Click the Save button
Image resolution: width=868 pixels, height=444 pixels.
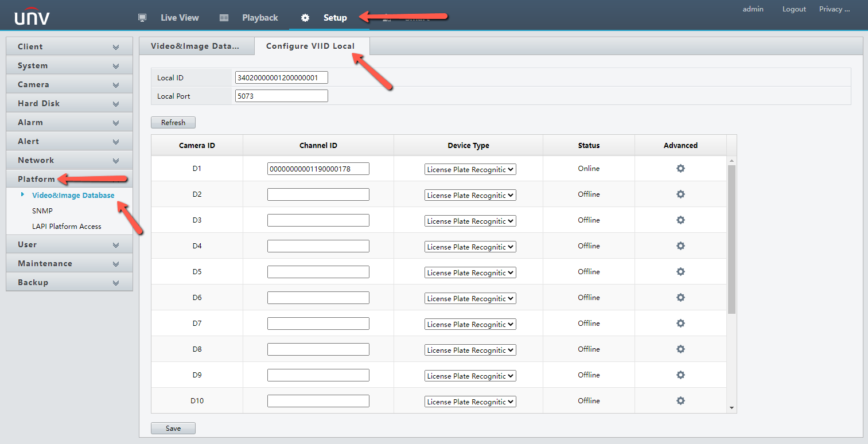coord(173,429)
